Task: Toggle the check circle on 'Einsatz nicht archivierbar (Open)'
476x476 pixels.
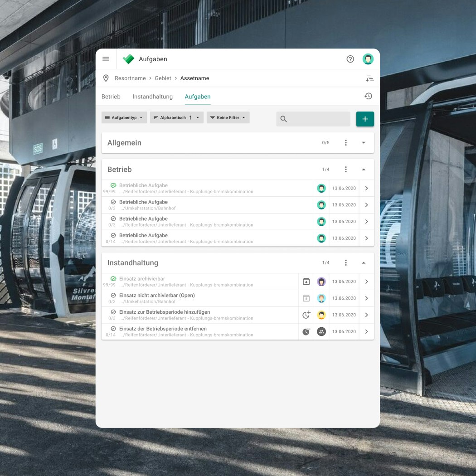Action: (113, 295)
